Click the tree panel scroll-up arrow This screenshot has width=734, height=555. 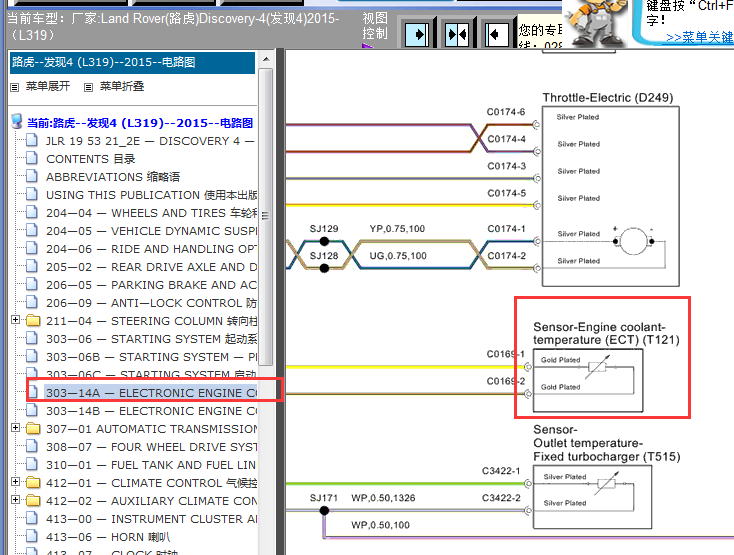point(266,59)
